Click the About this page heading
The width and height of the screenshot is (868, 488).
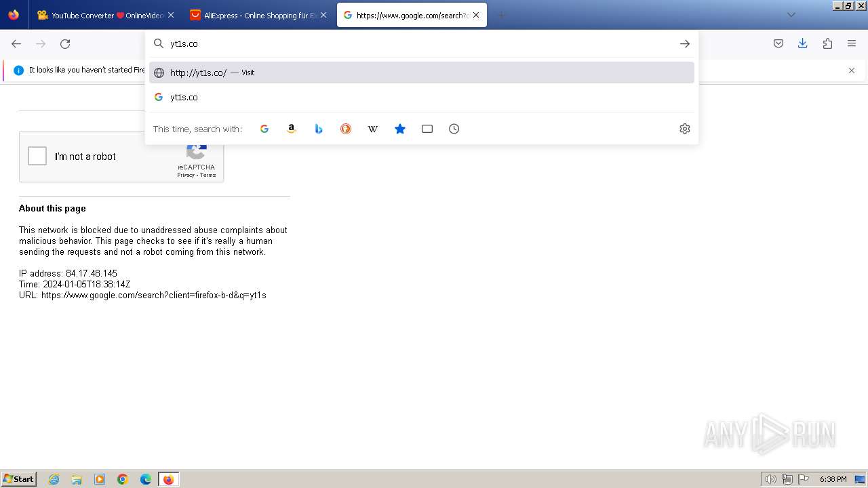[52, 208]
